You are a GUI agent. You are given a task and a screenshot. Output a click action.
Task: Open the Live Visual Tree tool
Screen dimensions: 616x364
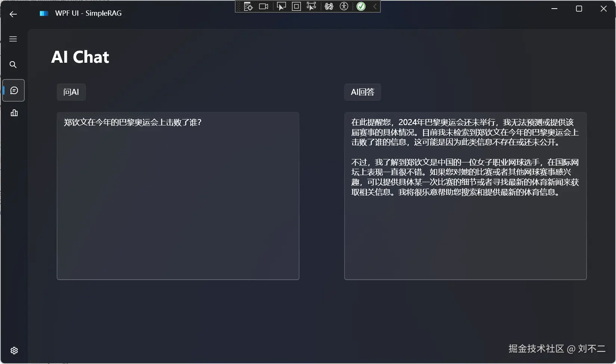click(x=248, y=6)
